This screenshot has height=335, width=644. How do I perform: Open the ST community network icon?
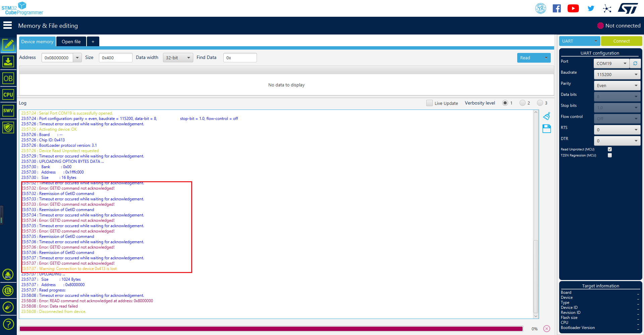tap(607, 8)
